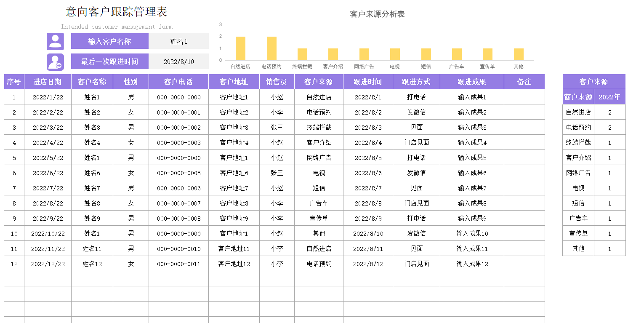Select the follow-up date cell 2022/8/6
This screenshot has height=323, width=644.
click(368, 173)
